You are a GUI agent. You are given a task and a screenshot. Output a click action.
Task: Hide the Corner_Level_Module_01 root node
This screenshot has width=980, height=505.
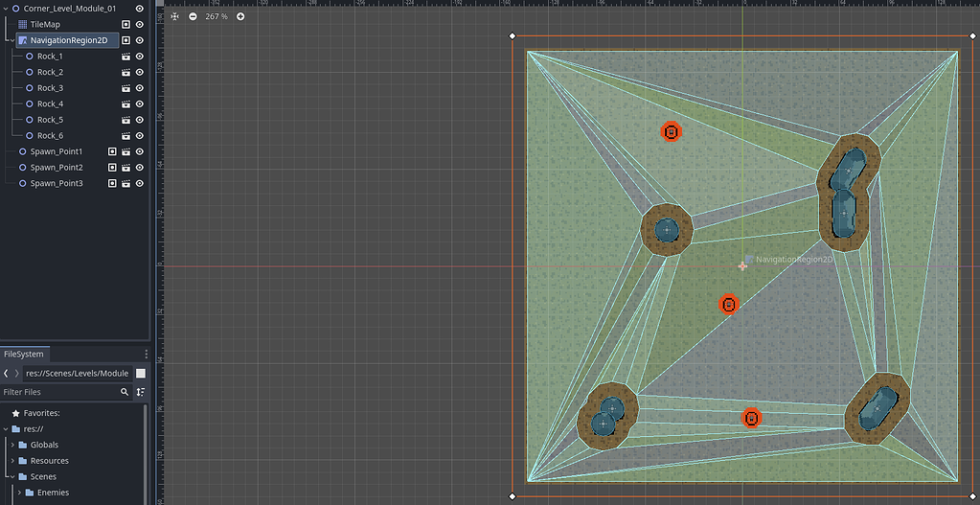tap(140, 9)
